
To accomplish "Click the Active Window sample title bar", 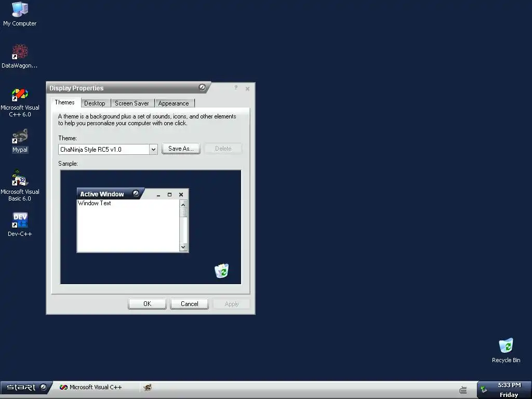I will pos(111,194).
